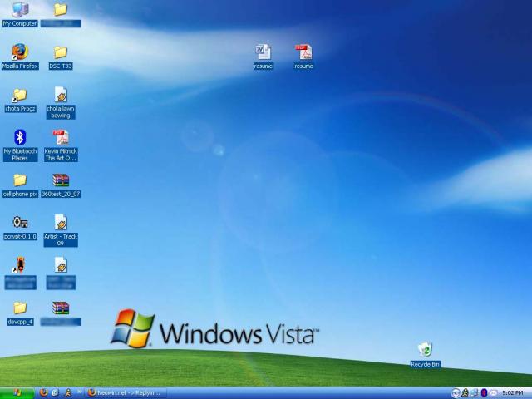Screen dimensions: 532x399
Task: Select the DSC-T33 folder
Action: click(61, 57)
